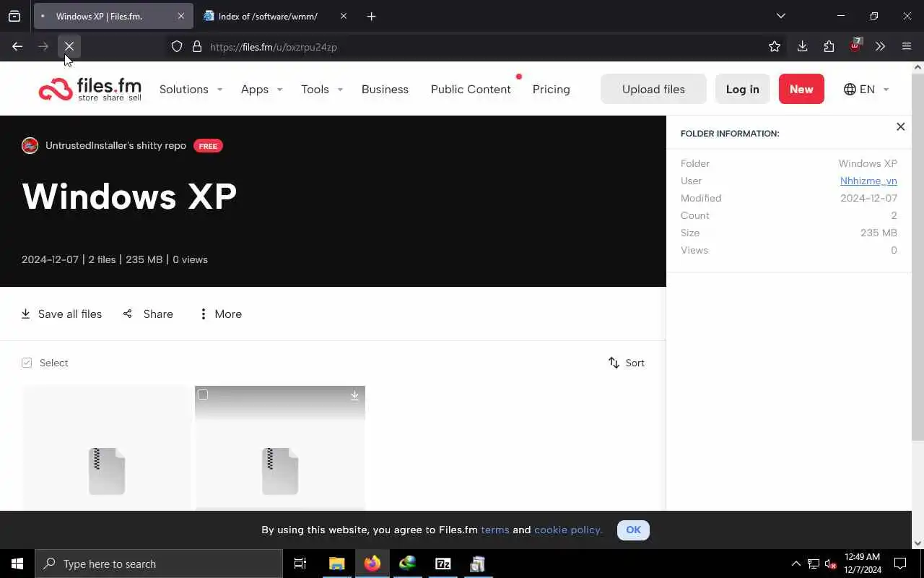Go to the Pricing page
The height and width of the screenshot is (578, 924).
[551, 89]
